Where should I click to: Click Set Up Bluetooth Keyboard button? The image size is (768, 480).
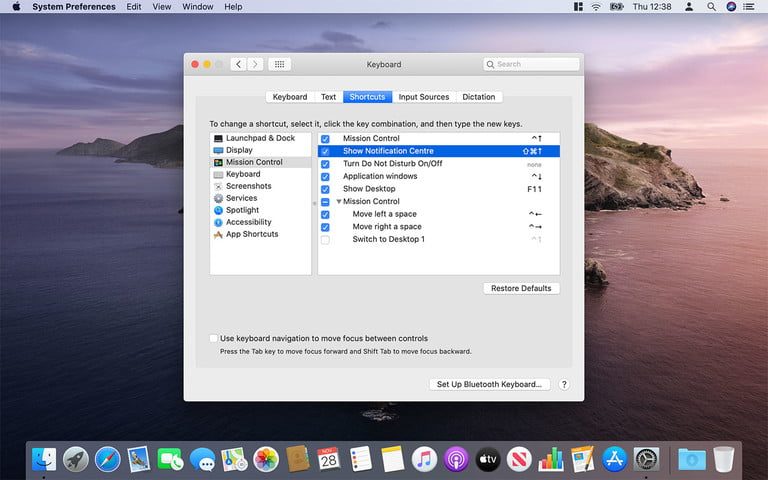pyautogui.click(x=489, y=384)
